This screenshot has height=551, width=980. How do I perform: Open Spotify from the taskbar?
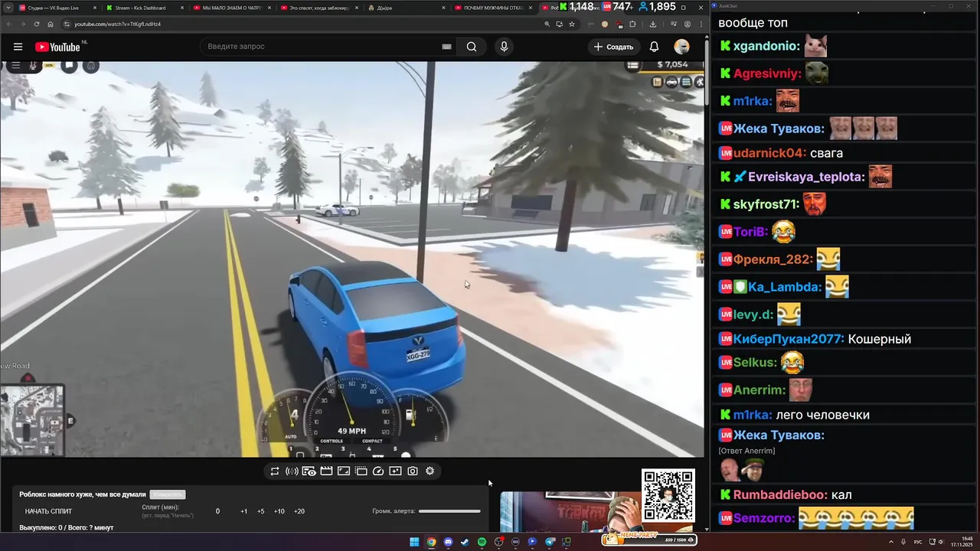[482, 542]
